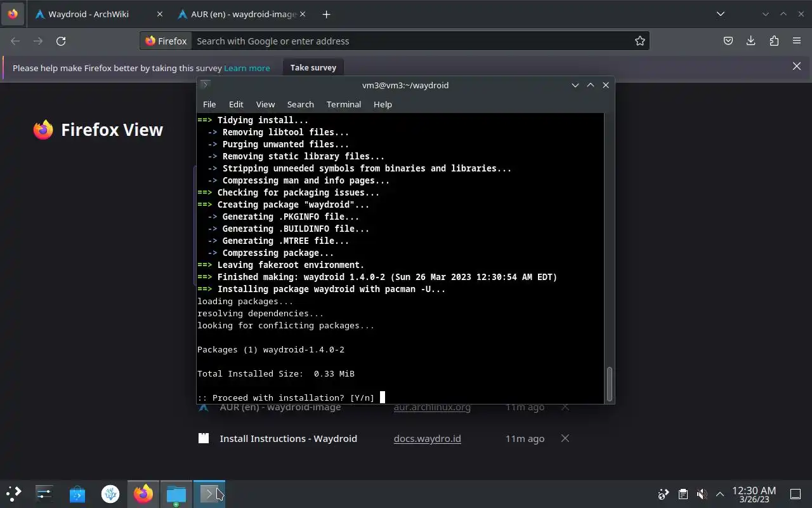Reload the current Firefox page

[x=61, y=41]
